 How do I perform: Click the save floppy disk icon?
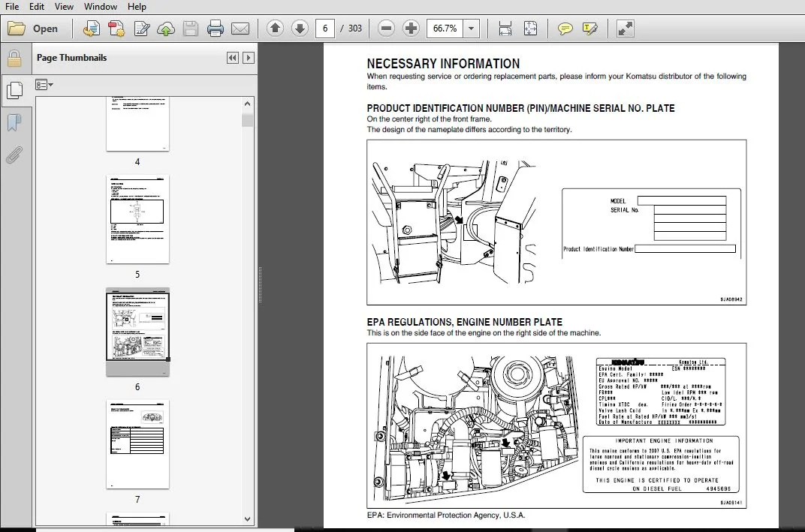(x=191, y=29)
